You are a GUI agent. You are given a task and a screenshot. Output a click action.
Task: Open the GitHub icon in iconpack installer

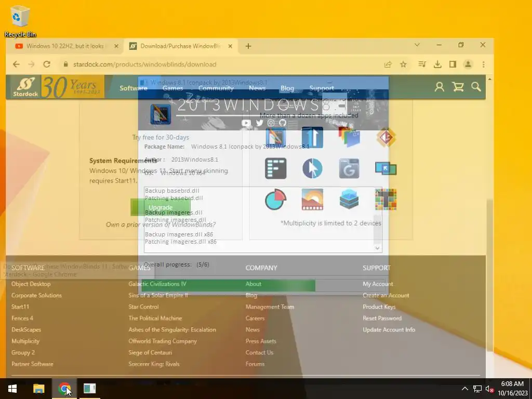point(283,123)
